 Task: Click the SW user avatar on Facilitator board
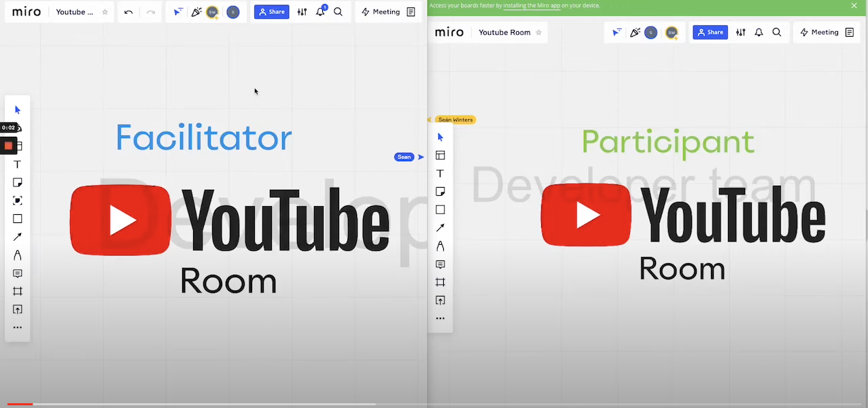tap(213, 12)
